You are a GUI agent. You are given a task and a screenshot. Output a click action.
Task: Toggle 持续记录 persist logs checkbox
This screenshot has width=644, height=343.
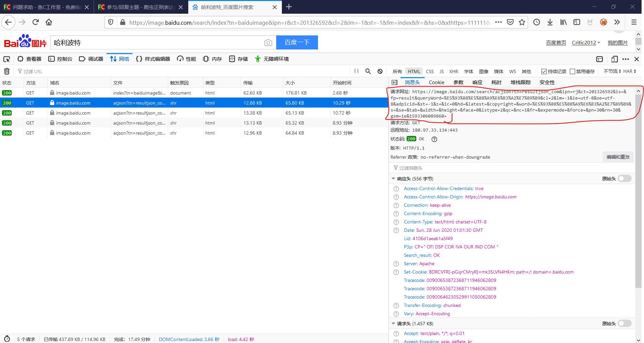(544, 71)
